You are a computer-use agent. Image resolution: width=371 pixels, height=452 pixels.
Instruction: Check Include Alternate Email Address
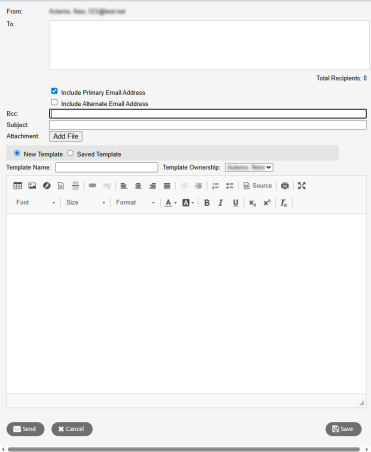[54, 102]
